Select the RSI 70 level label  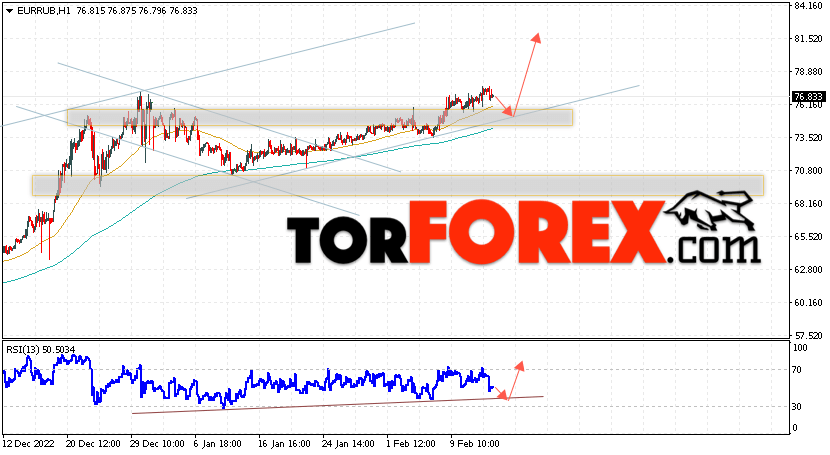pyautogui.click(x=797, y=370)
